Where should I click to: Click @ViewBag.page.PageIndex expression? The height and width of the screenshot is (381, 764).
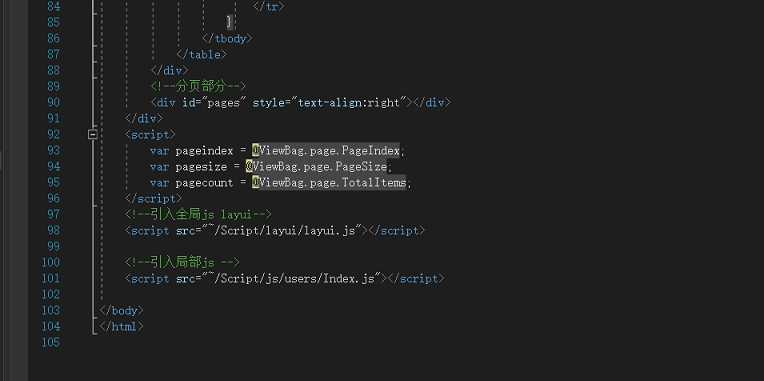[x=326, y=151]
